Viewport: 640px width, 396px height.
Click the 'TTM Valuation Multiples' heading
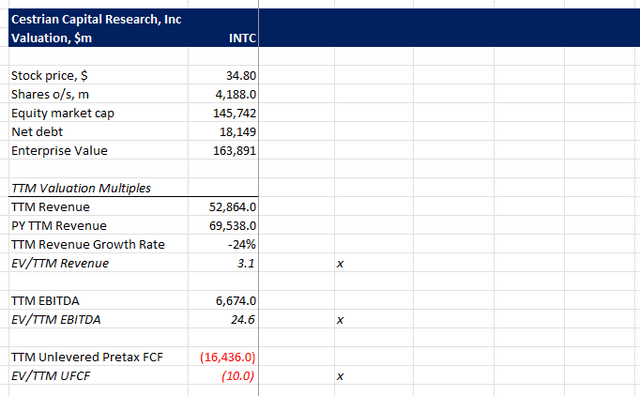(x=81, y=188)
